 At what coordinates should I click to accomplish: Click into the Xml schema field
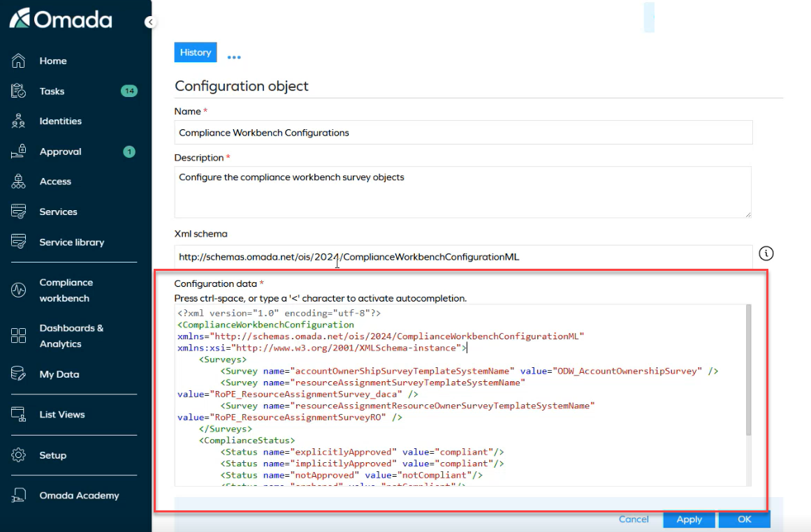(463, 256)
